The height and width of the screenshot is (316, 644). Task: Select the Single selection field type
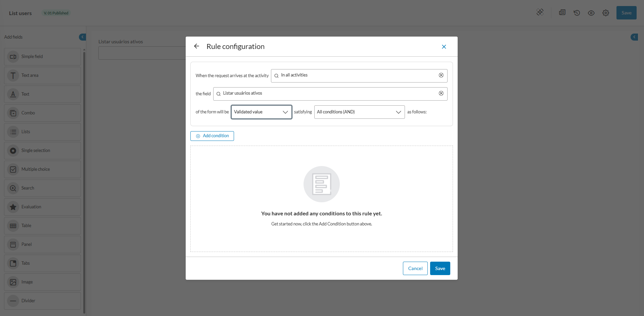click(43, 151)
